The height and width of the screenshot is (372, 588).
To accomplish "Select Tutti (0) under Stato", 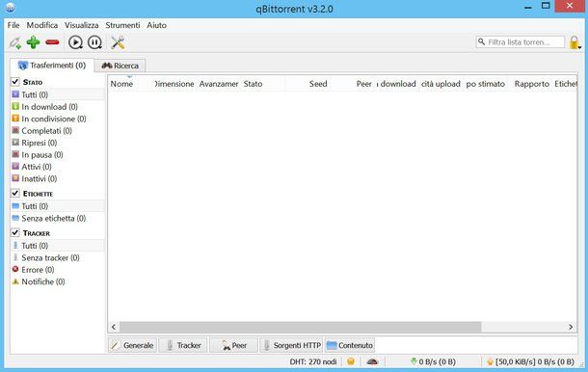I will click(58, 94).
